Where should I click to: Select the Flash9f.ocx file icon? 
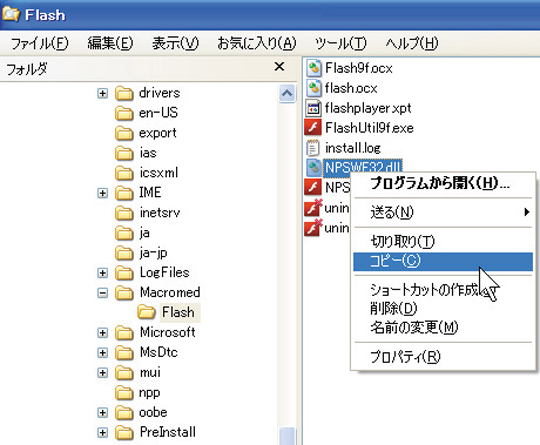click(313, 68)
